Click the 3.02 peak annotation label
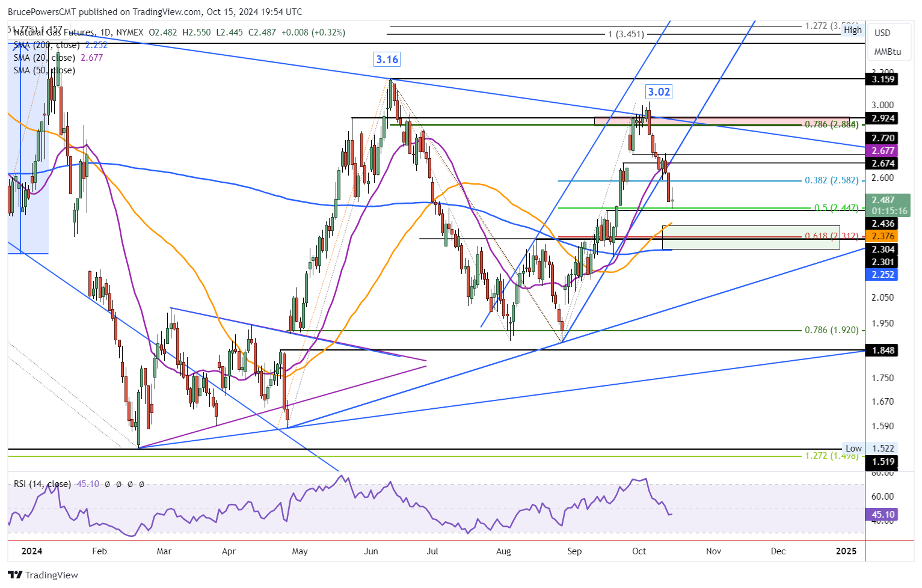 click(659, 91)
